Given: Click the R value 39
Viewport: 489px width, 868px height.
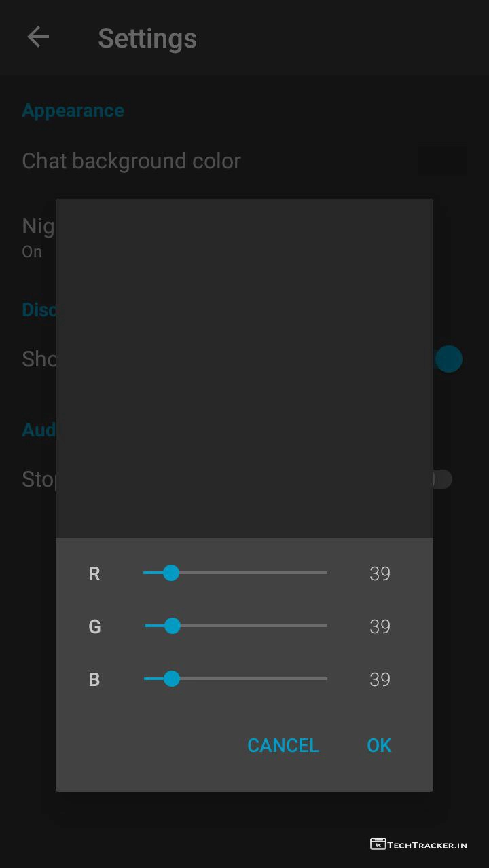Looking at the screenshot, I should pyautogui.click(x=380, y=573).
